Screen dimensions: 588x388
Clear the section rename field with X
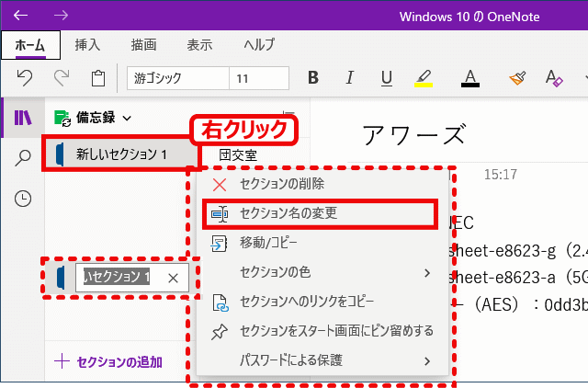tap(174, 278)
